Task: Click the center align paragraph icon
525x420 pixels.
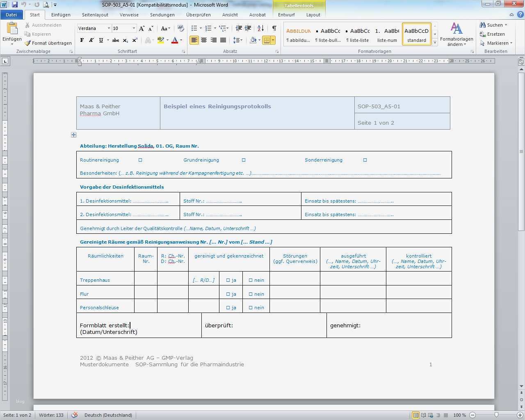Action: pyautogui.click(x=204, y=40)
